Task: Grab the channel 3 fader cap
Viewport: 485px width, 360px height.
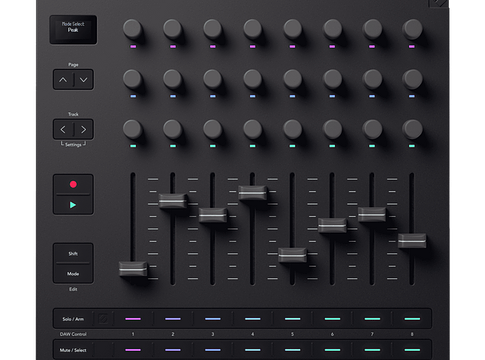Action: (x=213, y=215)
